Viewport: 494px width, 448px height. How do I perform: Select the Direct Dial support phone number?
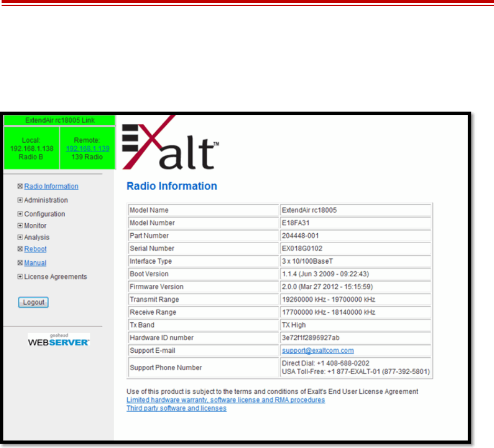click(x=326, y=363)
